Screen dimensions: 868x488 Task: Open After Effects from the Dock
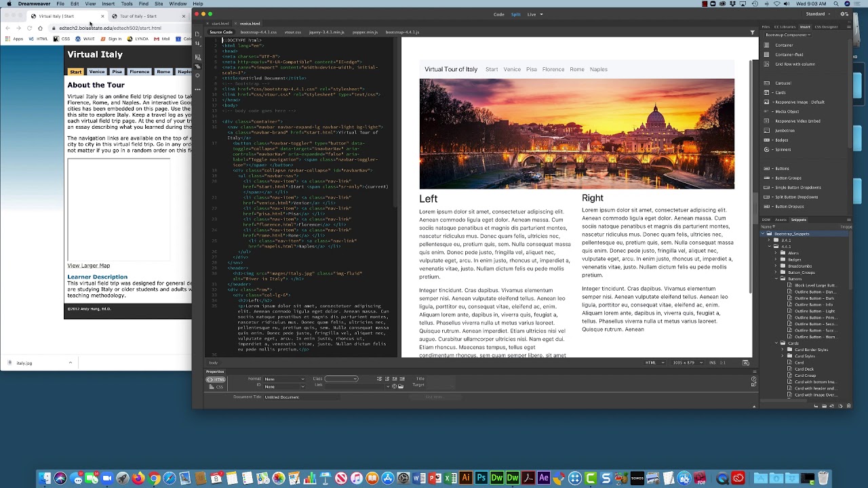click(x=544, y=479)
